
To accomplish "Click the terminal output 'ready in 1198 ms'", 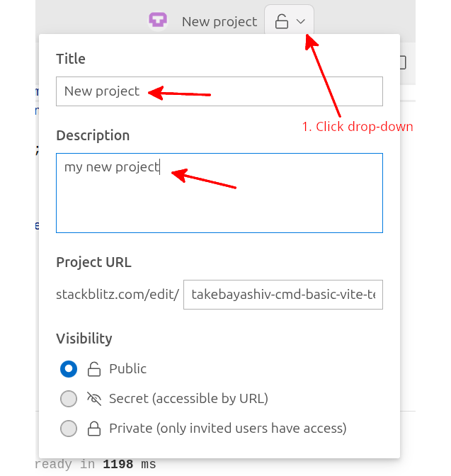I will coord(94,465).
